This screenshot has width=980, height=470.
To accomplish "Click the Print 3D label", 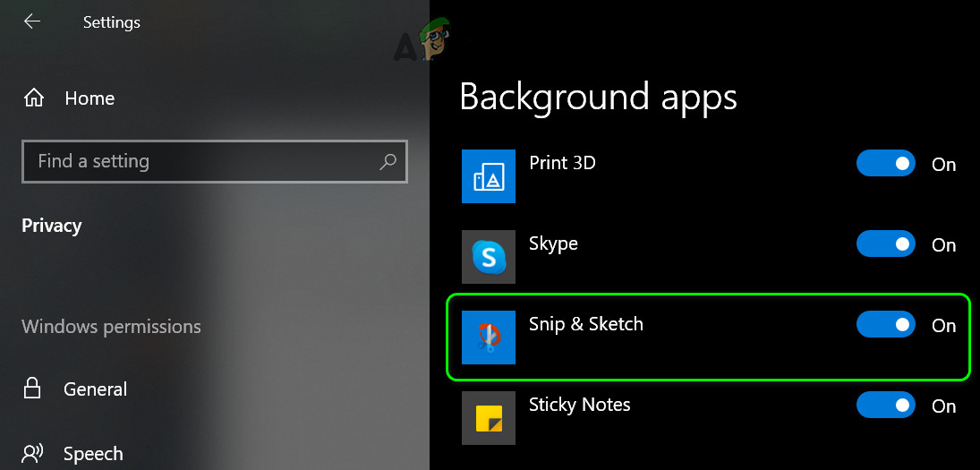I will [x=563, y=163].
